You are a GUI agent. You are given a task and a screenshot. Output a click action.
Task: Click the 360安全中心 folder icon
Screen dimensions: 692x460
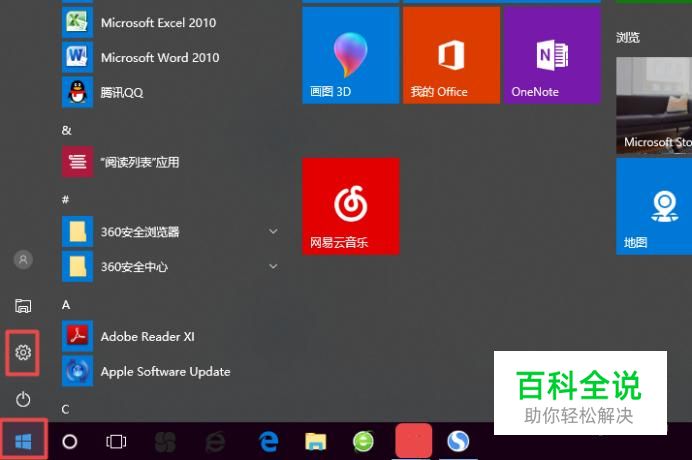tap(77, 266)
